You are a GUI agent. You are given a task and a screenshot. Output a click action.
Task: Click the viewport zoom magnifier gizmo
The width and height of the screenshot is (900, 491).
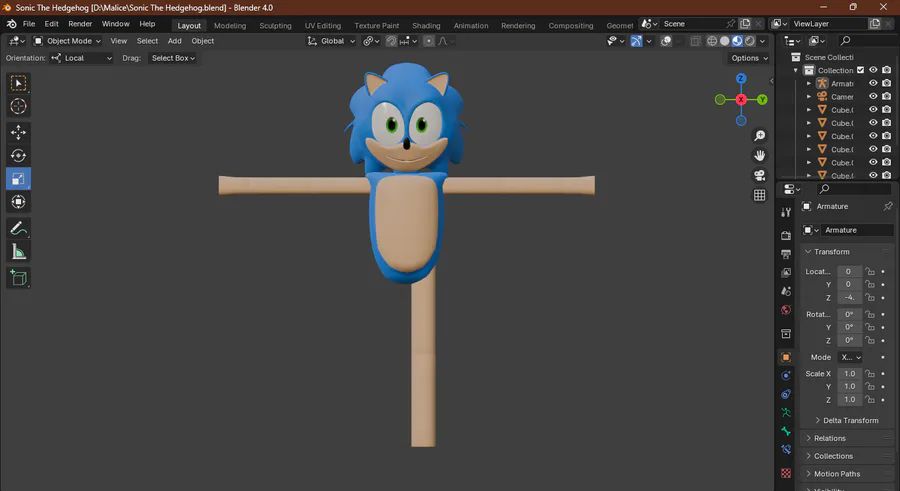pos(759,136)
